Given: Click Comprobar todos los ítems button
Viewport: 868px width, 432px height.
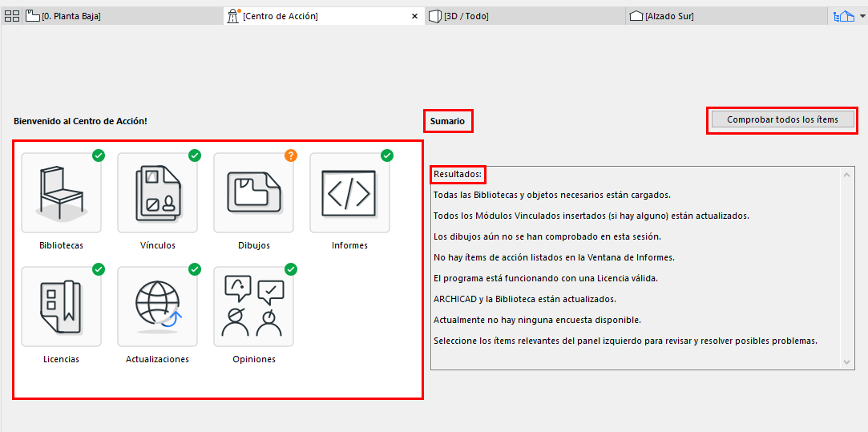Looking at the screenshot, I should (783, 119).
